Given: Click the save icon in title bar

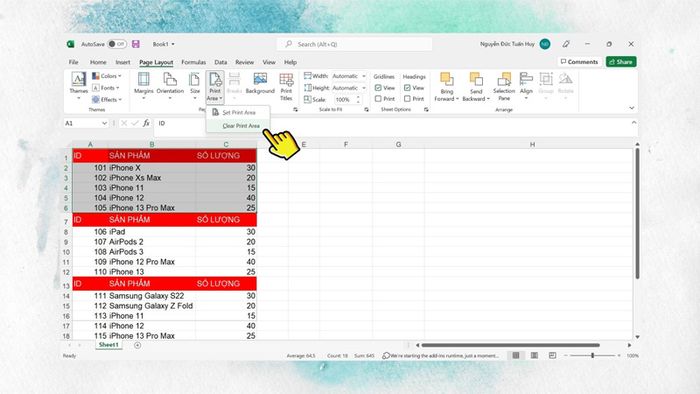Looking at the screenshot, I should (x=136, y=44).
